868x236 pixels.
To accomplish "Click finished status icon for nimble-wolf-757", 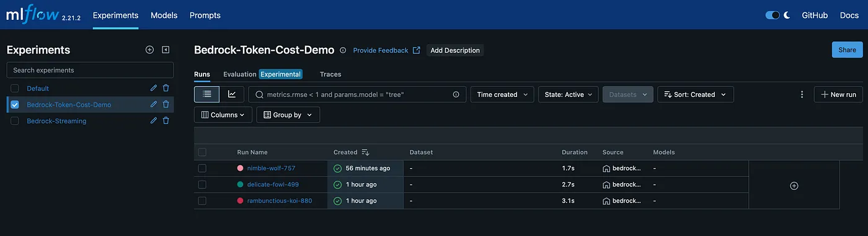I will [337, 168].
